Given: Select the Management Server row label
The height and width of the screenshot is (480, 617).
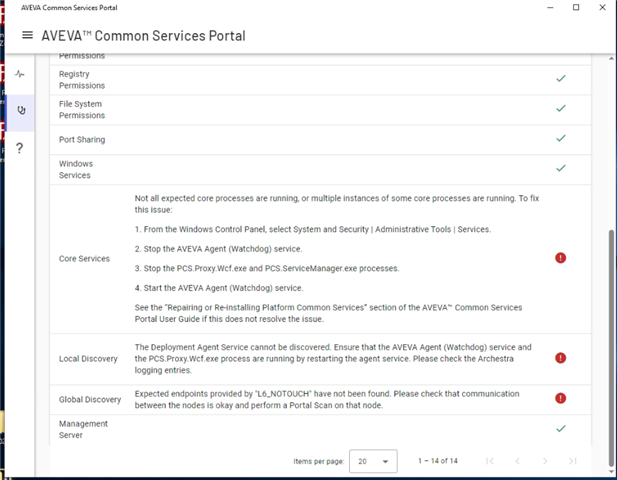Looking at the screenshot, I should pyautogui.click(x=83, y=430).
